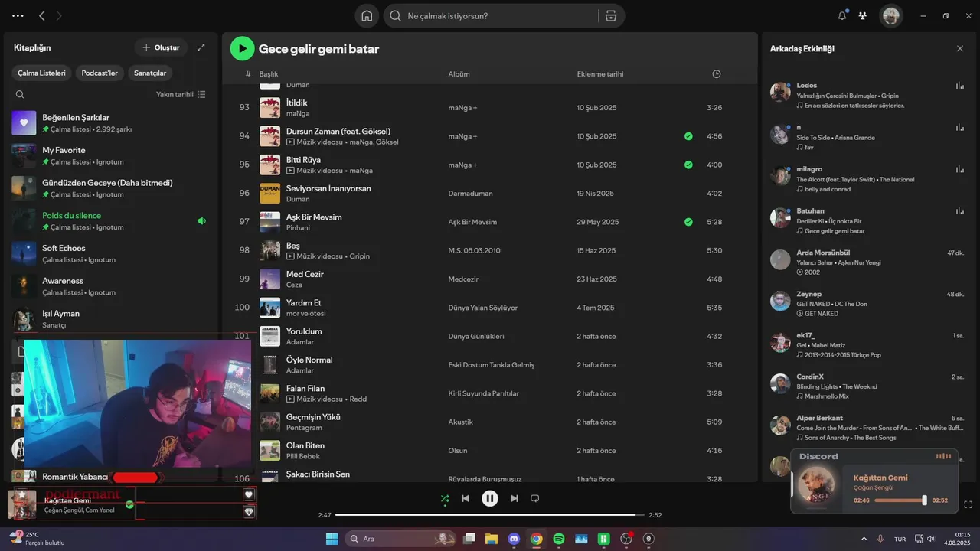Click the full screen icon at bottom right
The height and width of the screenshot is (551, 980).
tap(969, 504)
